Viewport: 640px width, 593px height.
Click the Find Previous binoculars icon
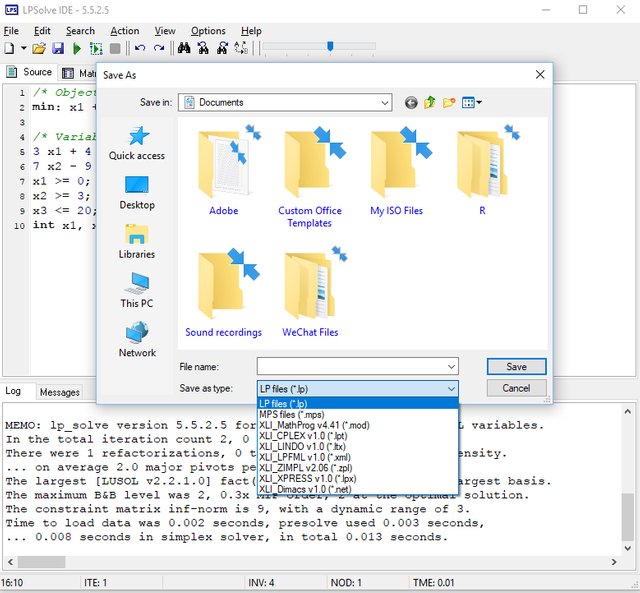click(222, 48)
